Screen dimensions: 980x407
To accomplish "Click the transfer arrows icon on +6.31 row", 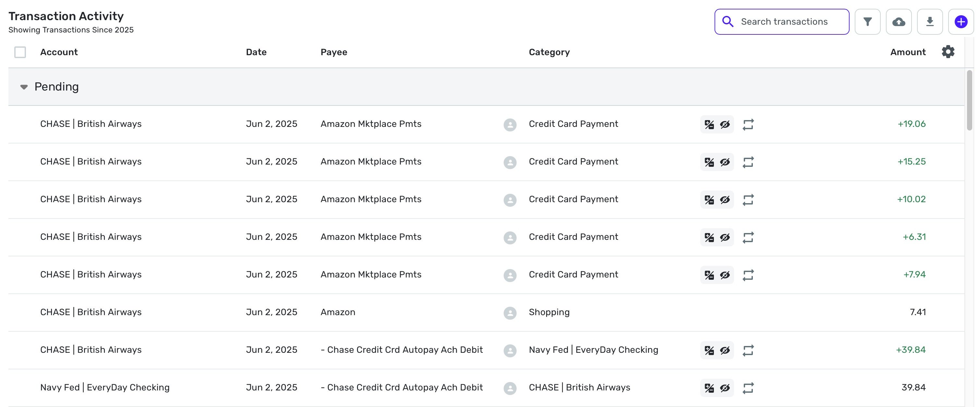I will [748, 237].
